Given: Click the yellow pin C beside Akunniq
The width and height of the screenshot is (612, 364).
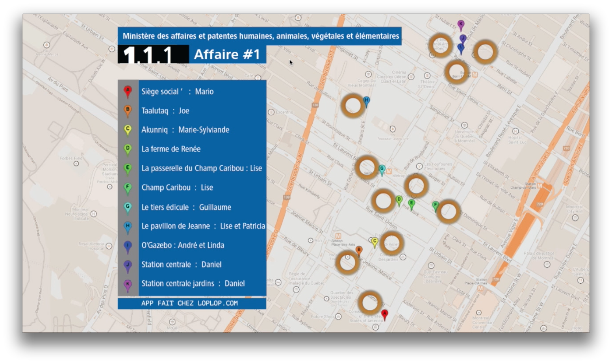Looking at the screenshot, I should pyautogui.click(x=128, y=129).
